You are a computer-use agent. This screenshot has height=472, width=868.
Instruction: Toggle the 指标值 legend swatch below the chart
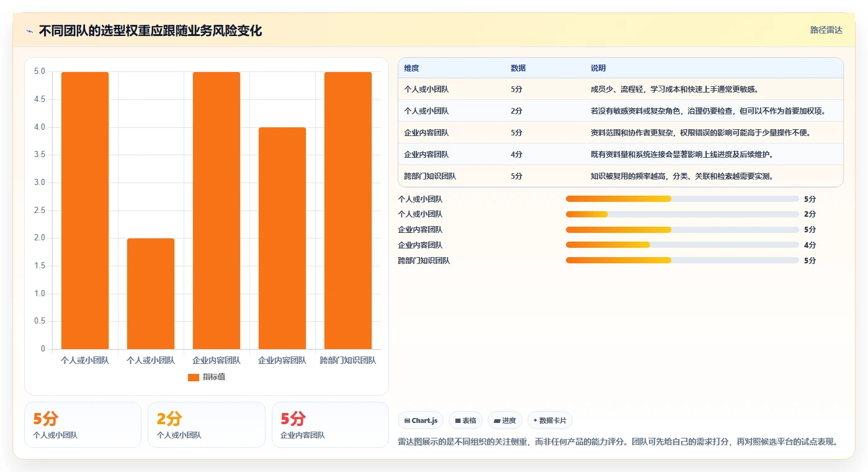point(194,377)
